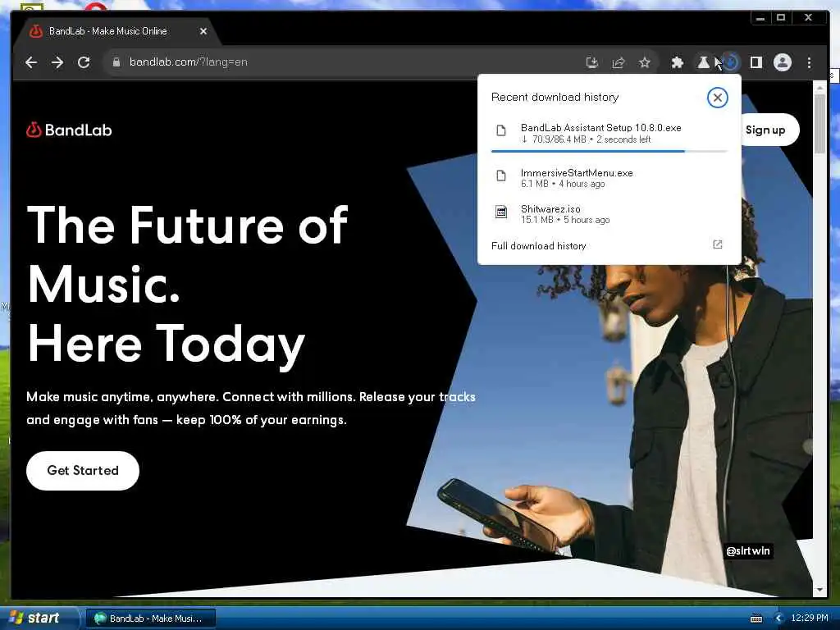Click the install app icon in address bar
840x630 pixels.
(x=592, y=62)
